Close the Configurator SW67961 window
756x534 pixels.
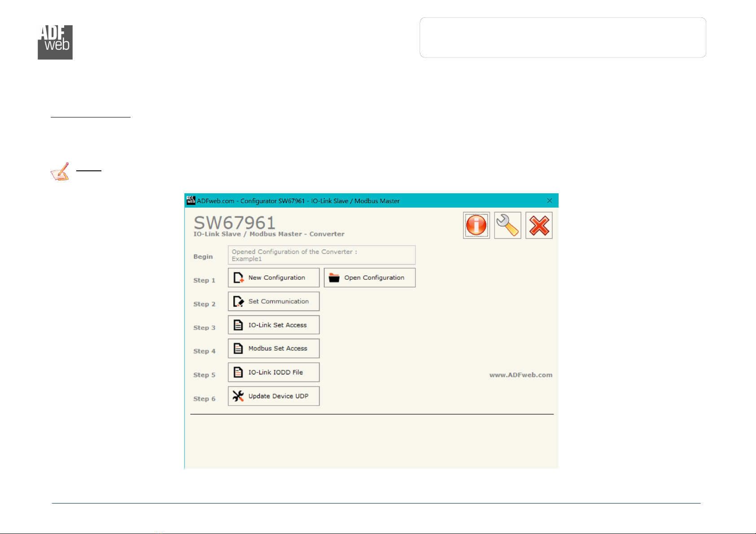[550, 200]
